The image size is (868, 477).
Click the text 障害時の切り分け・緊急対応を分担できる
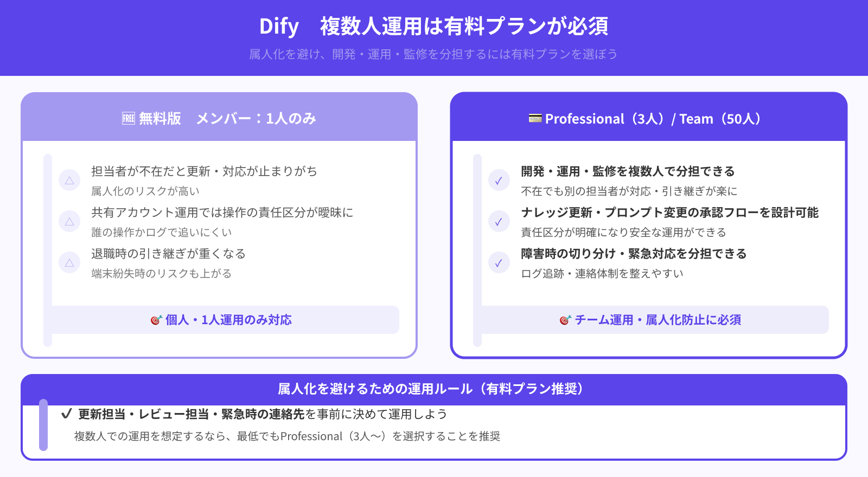coord(634,254)
